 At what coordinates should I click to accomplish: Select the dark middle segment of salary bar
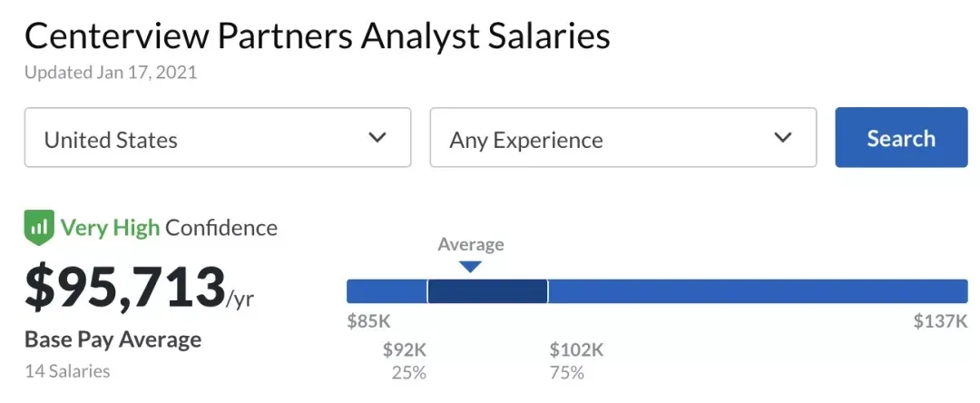(x=487, y=291)
